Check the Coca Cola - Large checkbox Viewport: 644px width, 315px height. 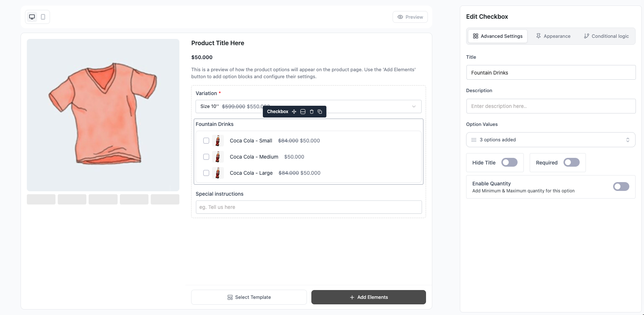pyautogui.click(x=206, y=173)
